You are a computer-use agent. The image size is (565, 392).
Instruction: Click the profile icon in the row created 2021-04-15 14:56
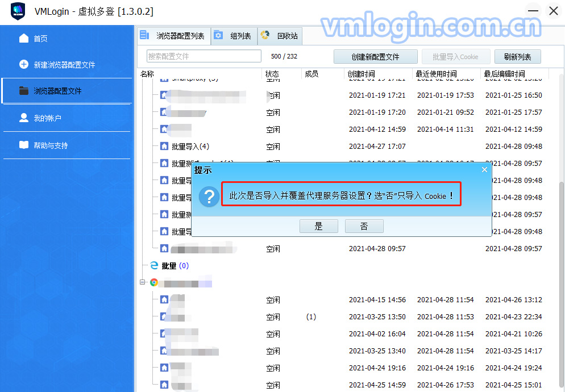pos(164,299)
